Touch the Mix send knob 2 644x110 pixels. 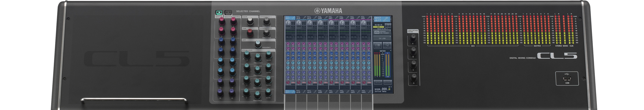(x=233, y=21)
